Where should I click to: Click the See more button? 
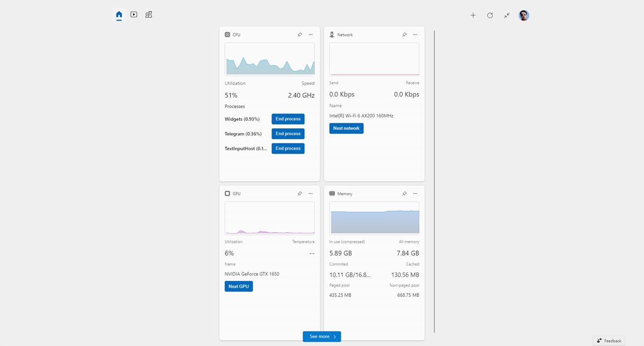322,336
